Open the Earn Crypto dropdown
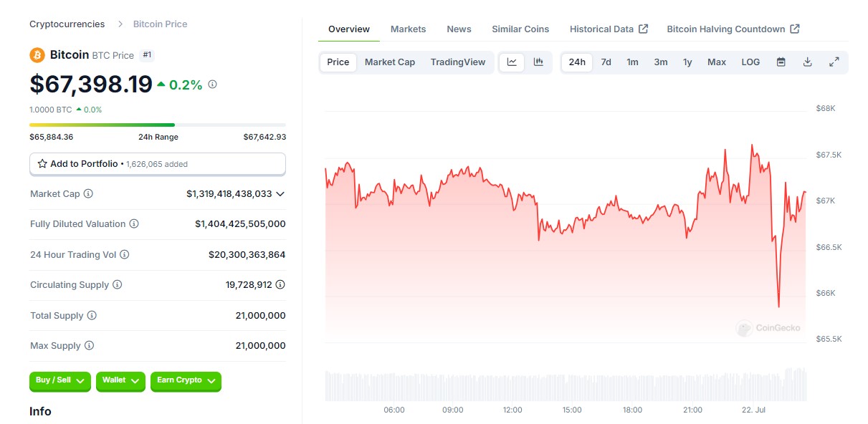This screenshot has width=868, height=424. pos(186,380)
